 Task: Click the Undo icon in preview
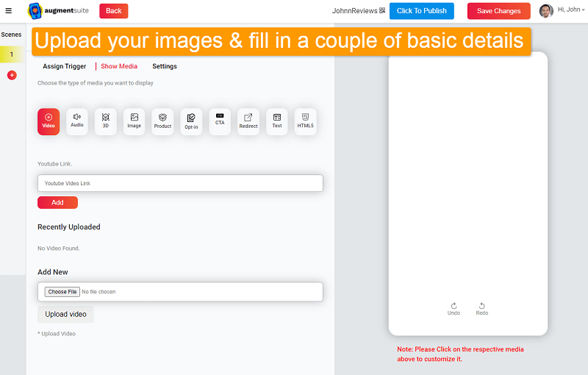(453, 308)
